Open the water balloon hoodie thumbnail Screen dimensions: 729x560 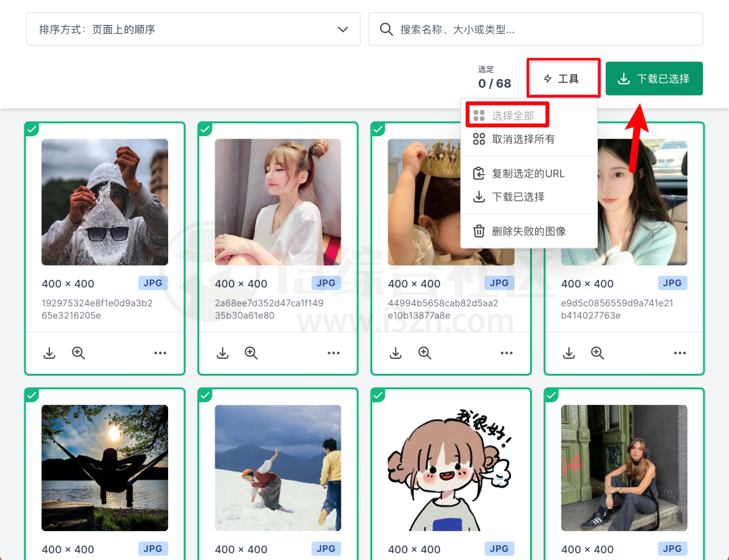point(105,202)
